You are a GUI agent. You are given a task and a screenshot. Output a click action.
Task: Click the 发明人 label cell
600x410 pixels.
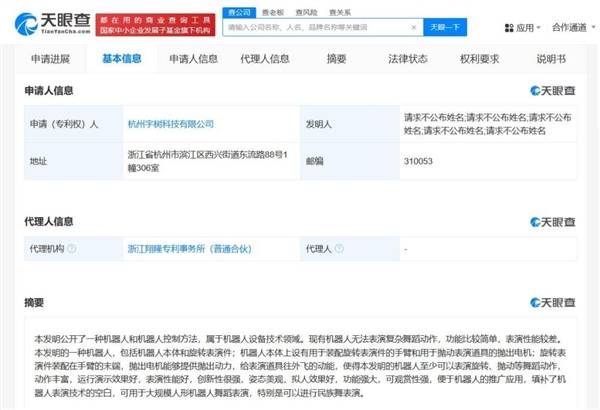click(x=350, y=124)
